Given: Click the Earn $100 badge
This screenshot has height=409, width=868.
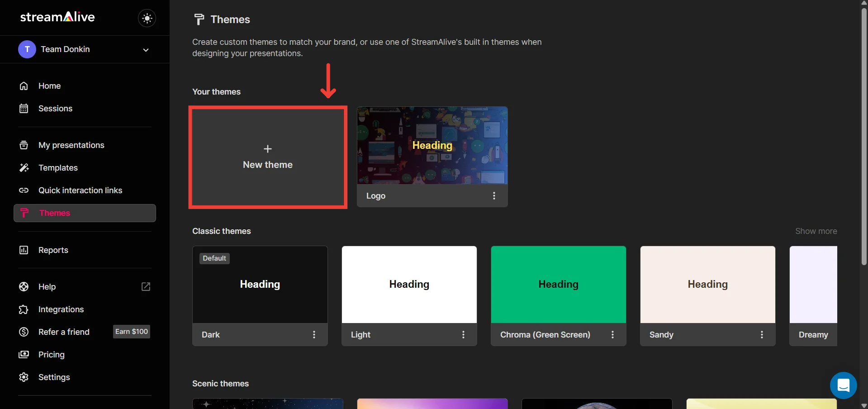Looking at the screenshot, I should (x=132, y=332).
